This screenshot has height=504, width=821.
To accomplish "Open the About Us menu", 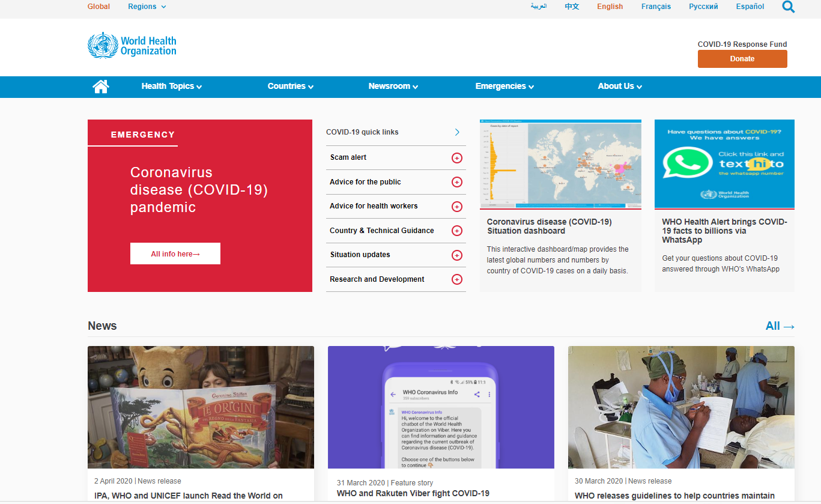I will coord(620,87).
